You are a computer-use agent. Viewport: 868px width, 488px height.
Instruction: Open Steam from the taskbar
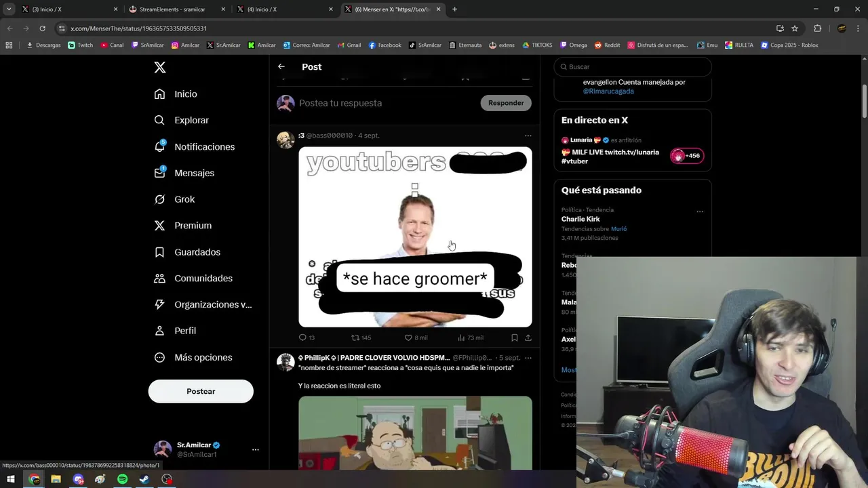[x=144, y=479]
